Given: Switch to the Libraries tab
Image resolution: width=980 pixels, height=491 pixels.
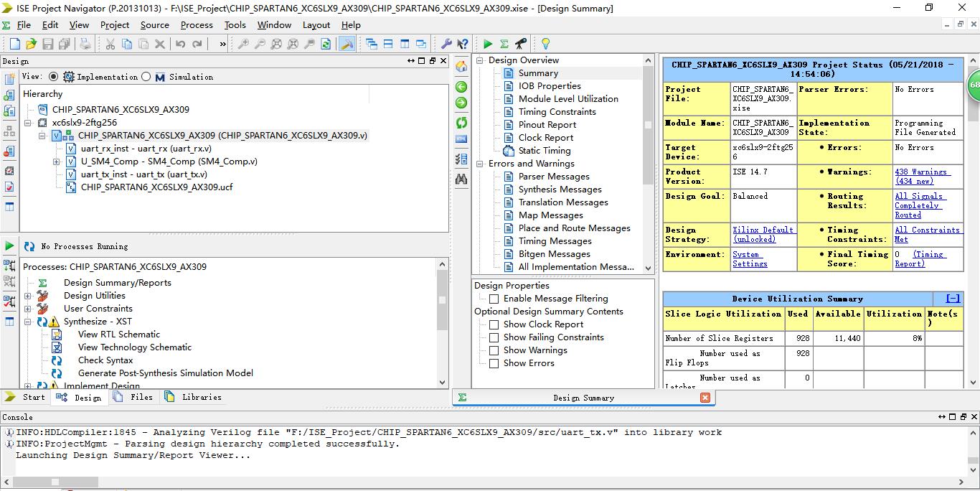Looking at the screenshot, I should coord(194,397).
